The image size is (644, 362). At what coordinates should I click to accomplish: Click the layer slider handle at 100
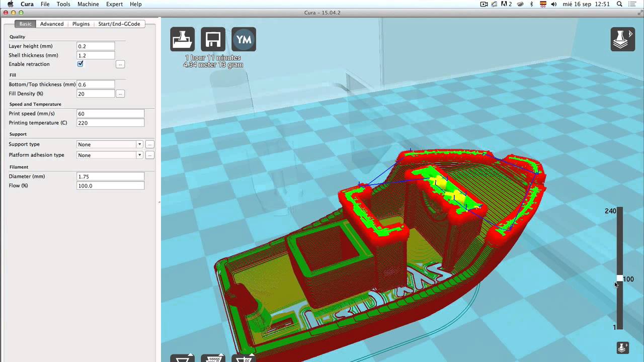click(620, 279)
